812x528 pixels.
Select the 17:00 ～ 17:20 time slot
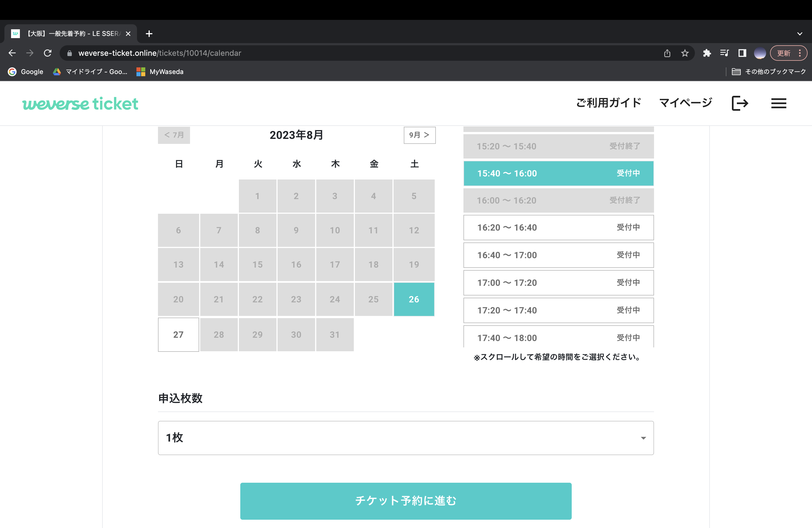tap(558, 283)
